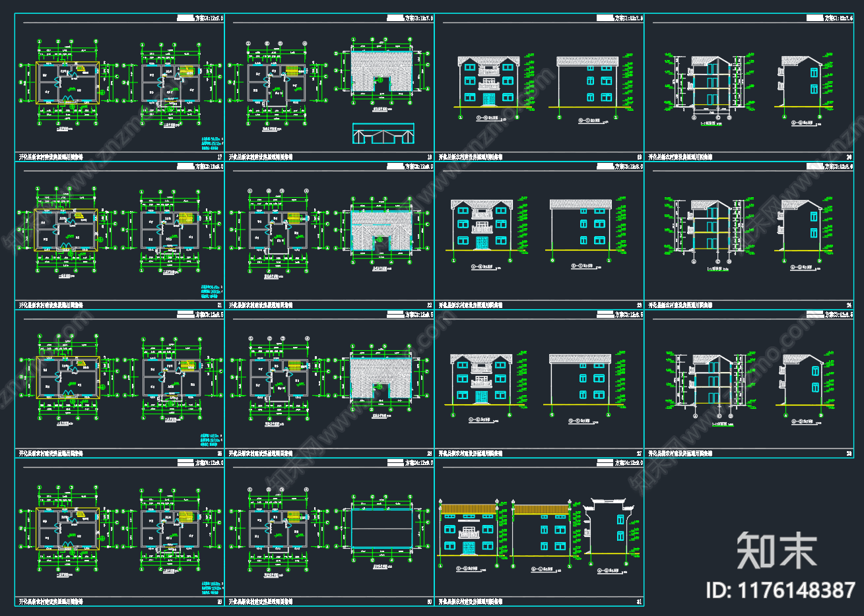Click sheet number 17 in the title strip
This screenshot has width=864, height=616.
pyautogui.click(x=219, y=158)
